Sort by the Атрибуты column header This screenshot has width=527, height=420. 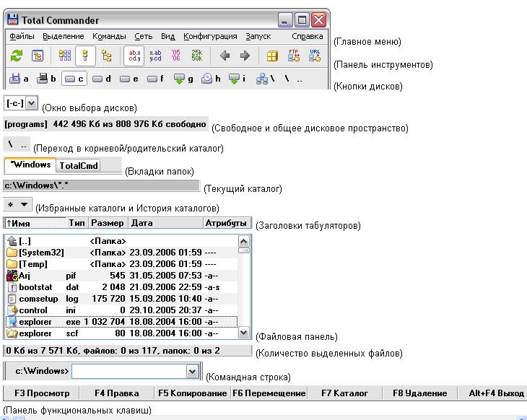pyautogui.click(x=227, y=223)
